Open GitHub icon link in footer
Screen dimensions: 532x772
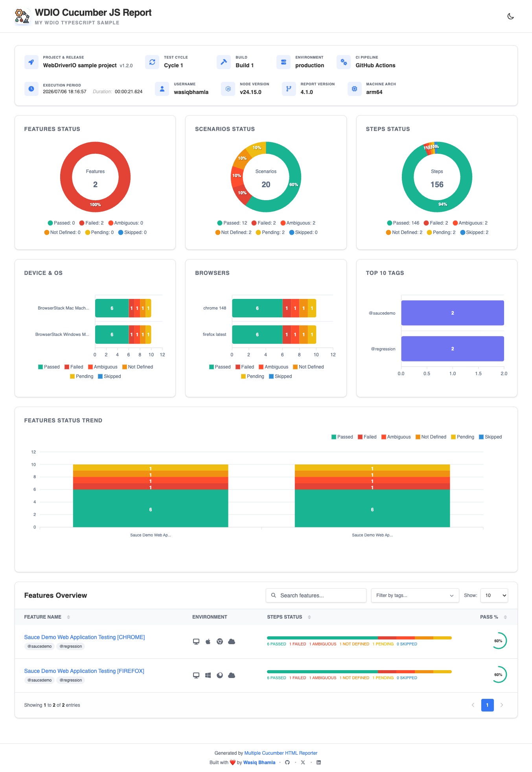point(287,762)
